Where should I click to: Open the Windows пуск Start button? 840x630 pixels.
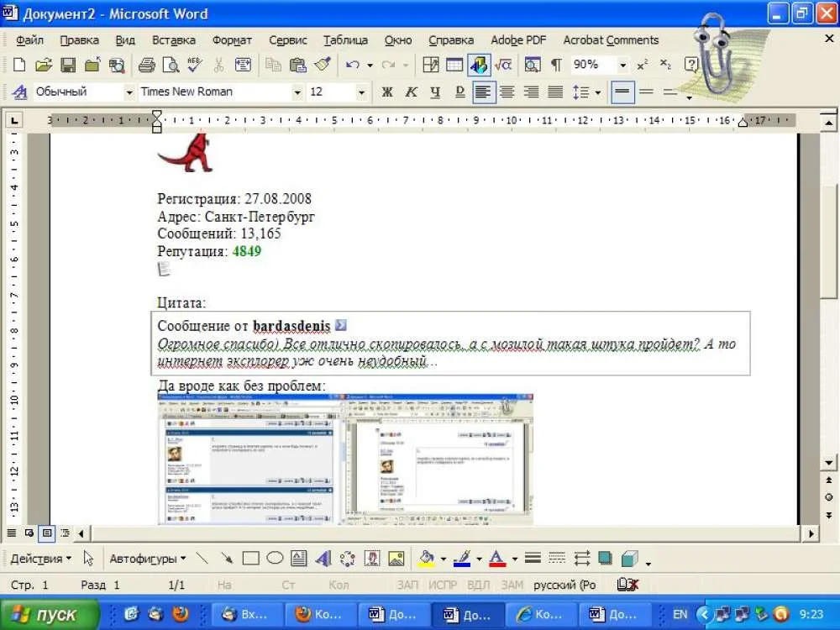tap(50, 615)
